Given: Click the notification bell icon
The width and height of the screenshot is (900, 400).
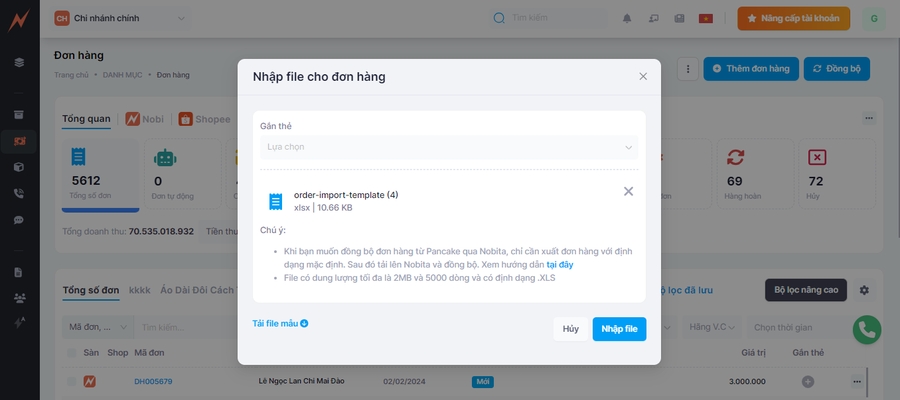Looking at the screenshot, I should point(627,18).
